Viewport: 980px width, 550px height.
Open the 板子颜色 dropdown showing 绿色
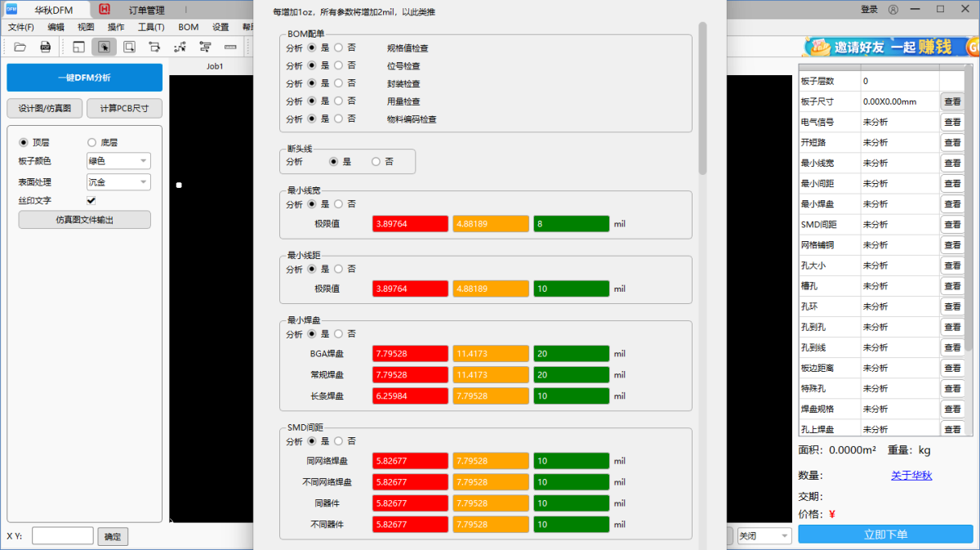click(118, 161)
